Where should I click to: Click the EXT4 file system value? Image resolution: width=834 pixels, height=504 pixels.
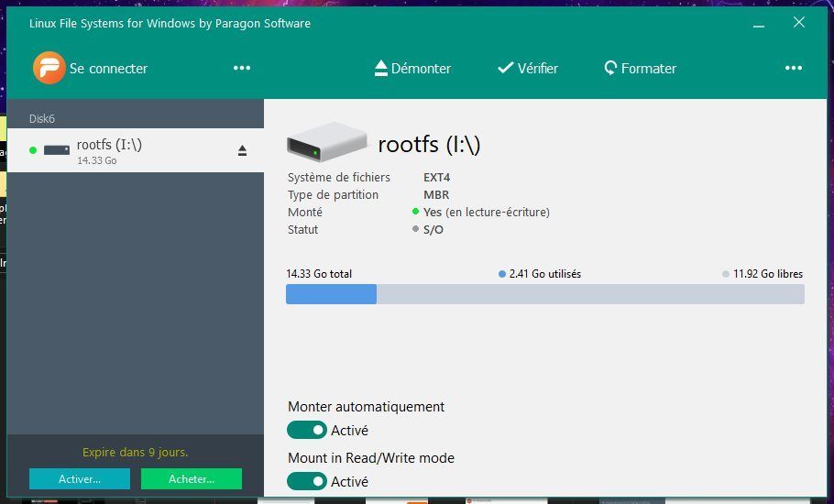(436, 177)
